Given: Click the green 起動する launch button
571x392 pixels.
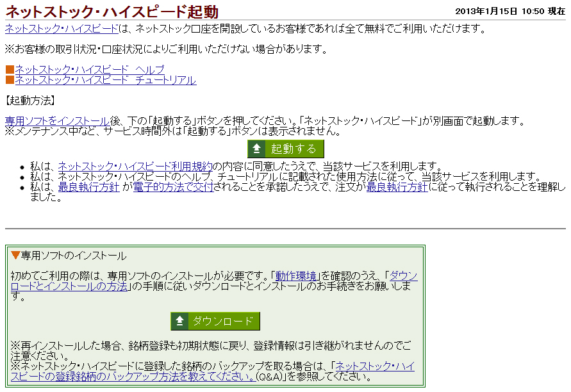Looking at the screenshot, I should (286, 149).
